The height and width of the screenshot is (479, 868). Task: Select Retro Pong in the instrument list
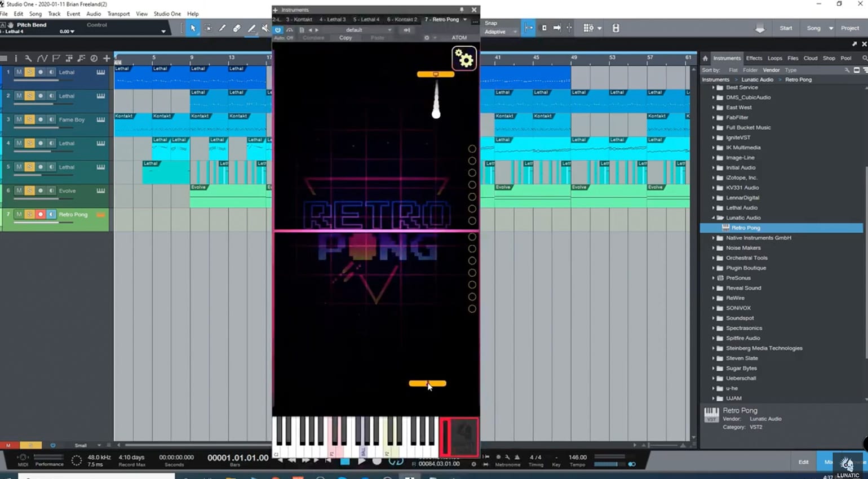click(x=746, y=228)
